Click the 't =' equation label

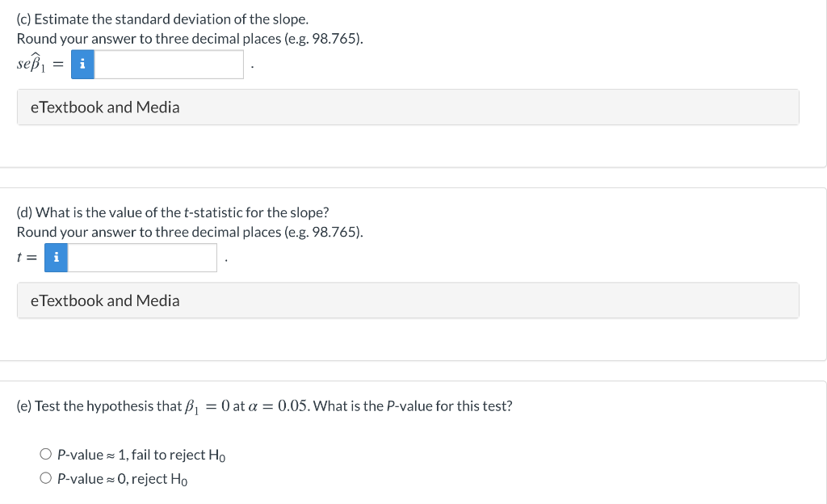click(27, 258)
